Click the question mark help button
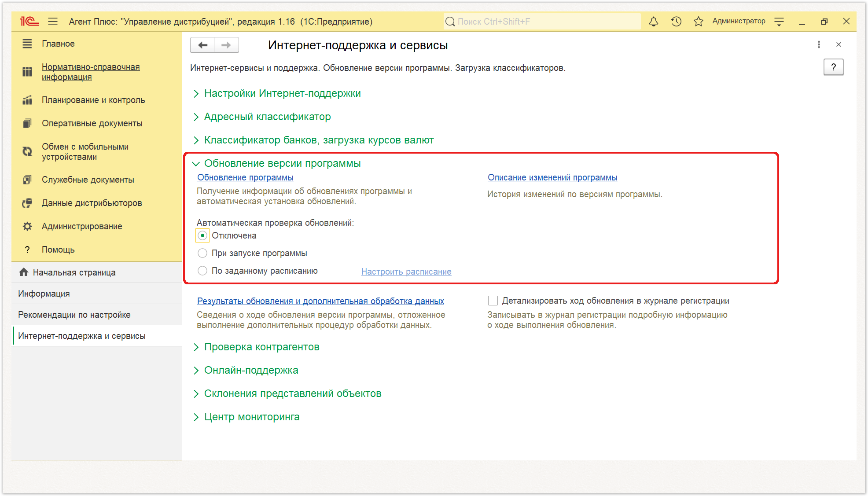 (x=833, y=67)
